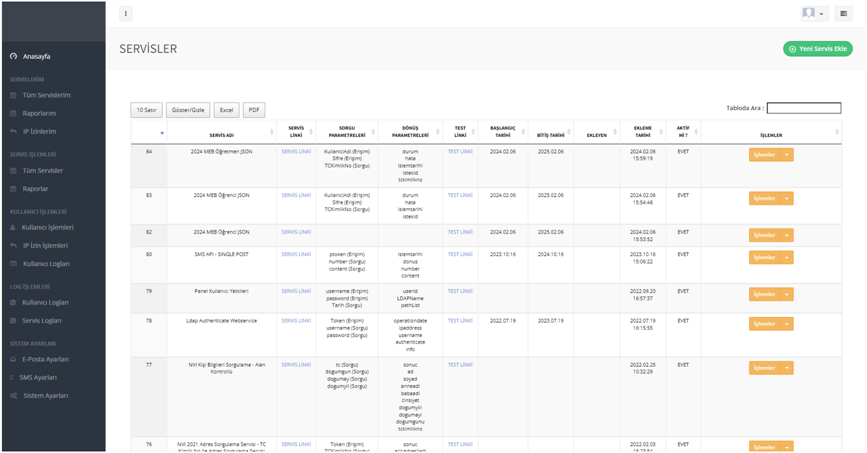Viewport: 867px width, 453px height.
Task: Expand İşlemler dropdown for 2024 MEB Öğretmen JSON
Action: (x=787, y=155)
